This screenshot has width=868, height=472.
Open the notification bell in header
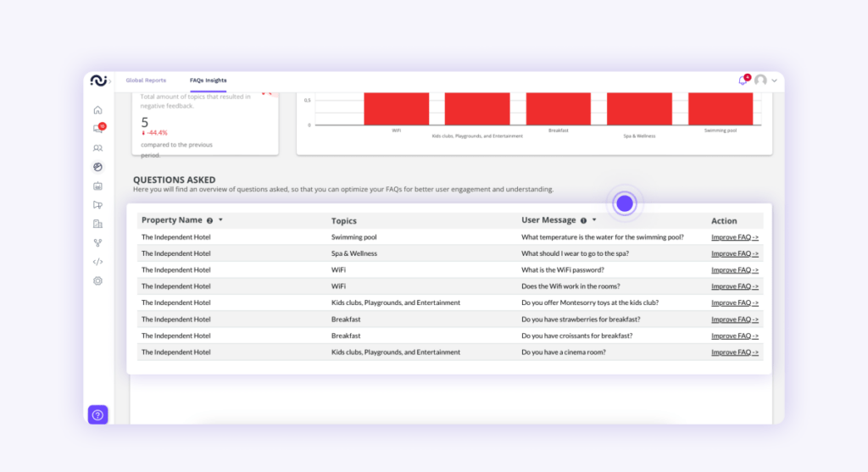743,81
